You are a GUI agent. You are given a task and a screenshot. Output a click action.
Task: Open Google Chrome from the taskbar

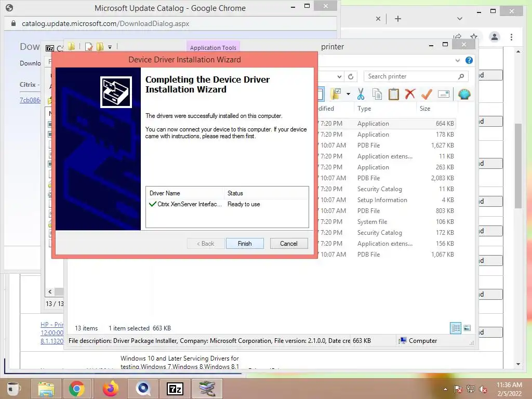point(77,389)
